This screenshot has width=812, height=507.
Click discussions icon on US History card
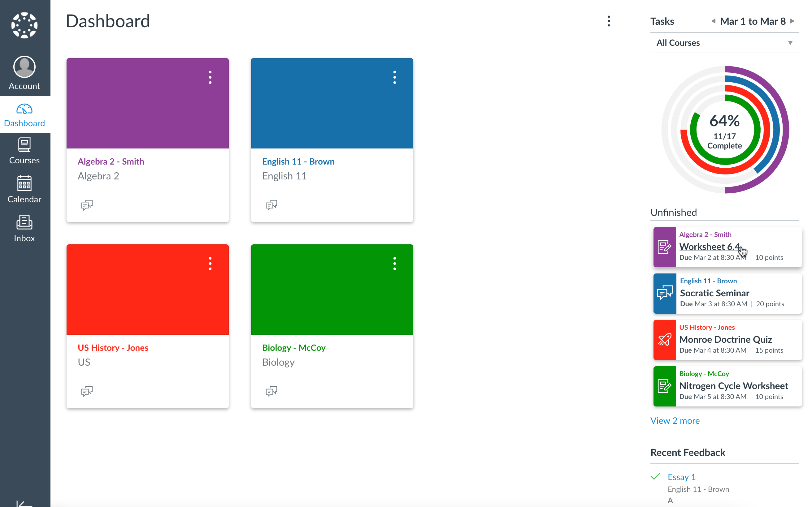tap(87, 391)
